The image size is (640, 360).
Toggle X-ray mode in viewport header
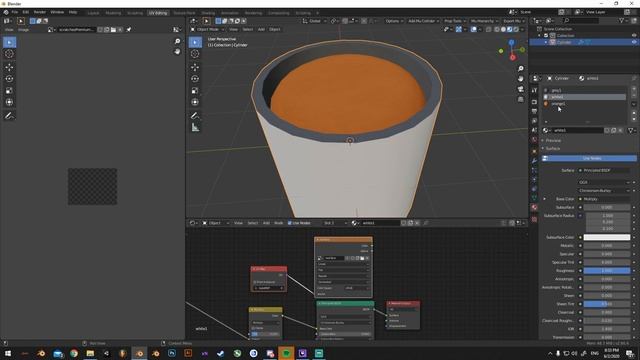point(489,29)
